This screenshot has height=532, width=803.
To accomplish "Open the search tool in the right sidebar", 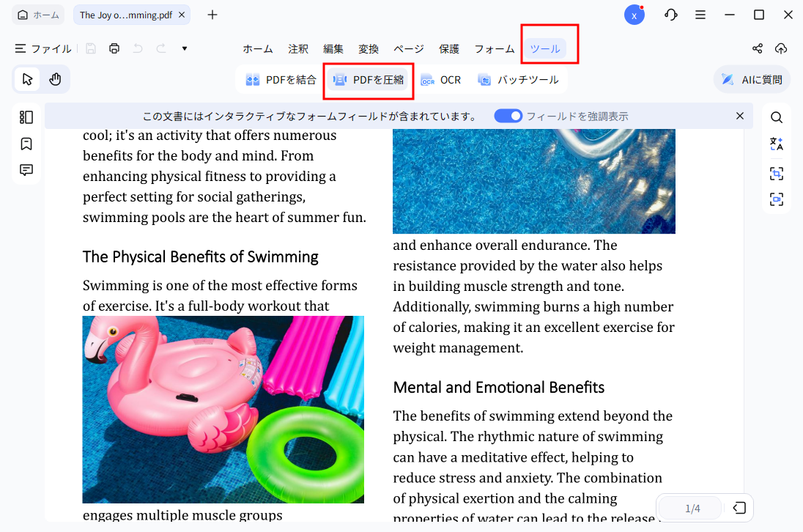I will coord(777,117).
